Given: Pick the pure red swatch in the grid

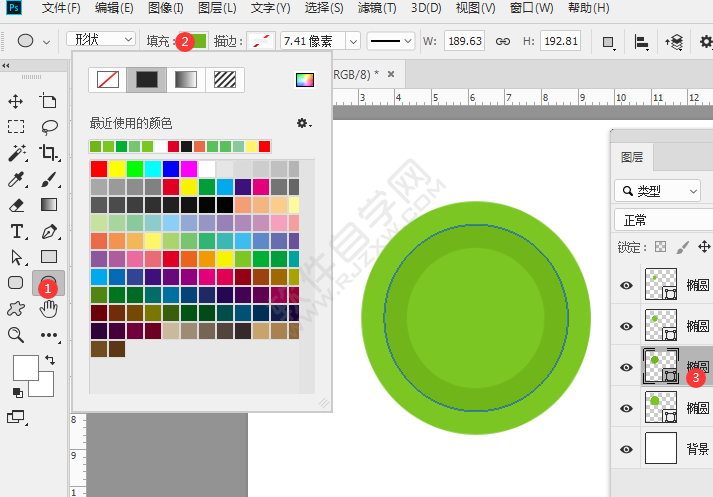Looking at the screenshot, I should pyautogui.click(x=98, y=168).
